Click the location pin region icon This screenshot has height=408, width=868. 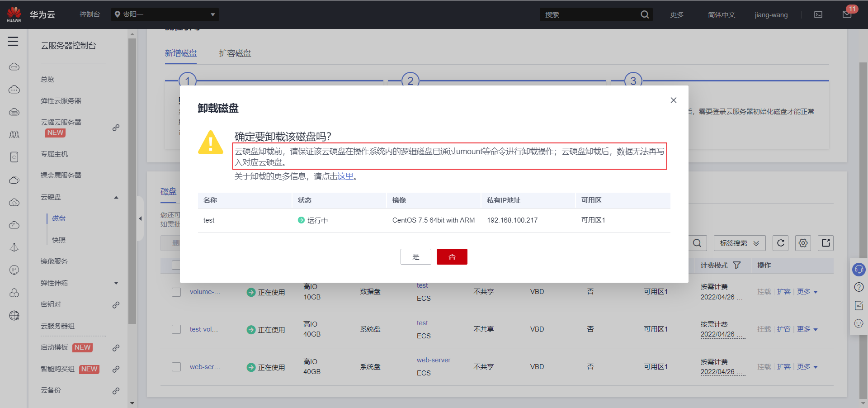coord(118,14)
